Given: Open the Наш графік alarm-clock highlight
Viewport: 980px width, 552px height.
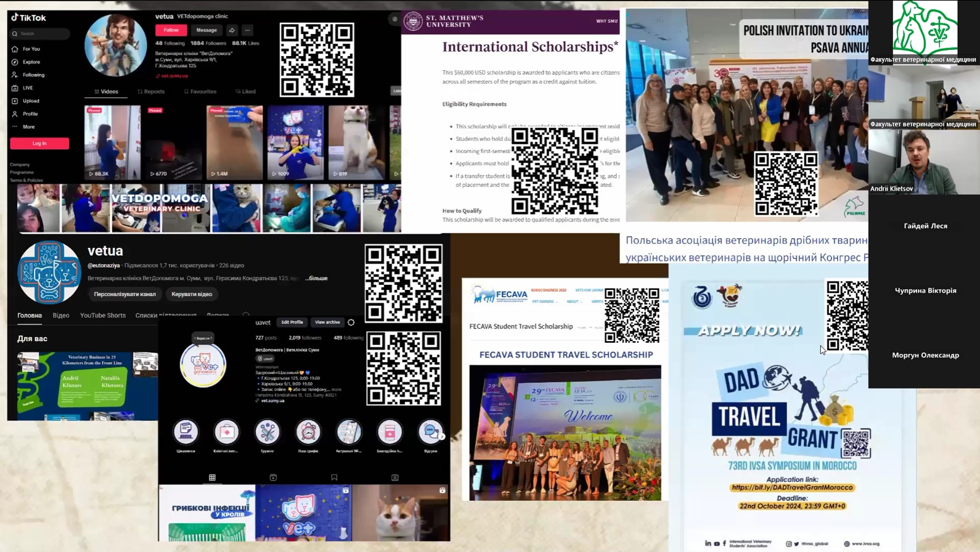Looking at the screenshot, I should [x=308, y=432].
